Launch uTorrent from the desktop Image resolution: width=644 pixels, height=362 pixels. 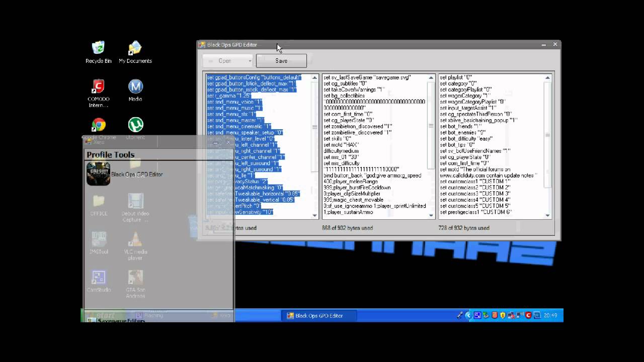click(x=135, y=129)
